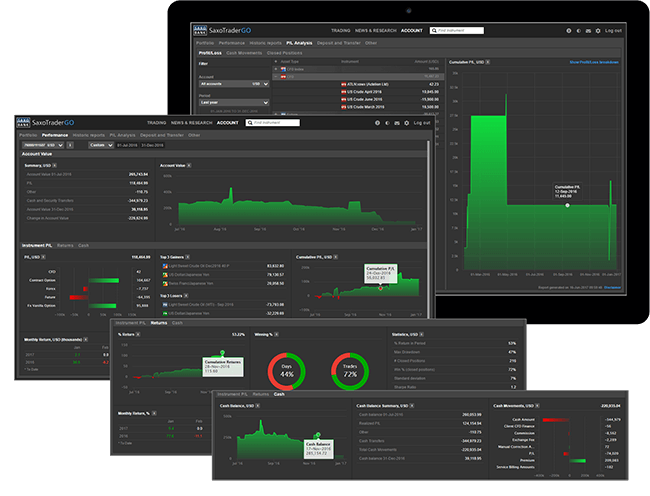The width and height of the screenshot is (650, 496).
Task: Select the Returns tab under Account Value in the Performance window
Action: 65,245
